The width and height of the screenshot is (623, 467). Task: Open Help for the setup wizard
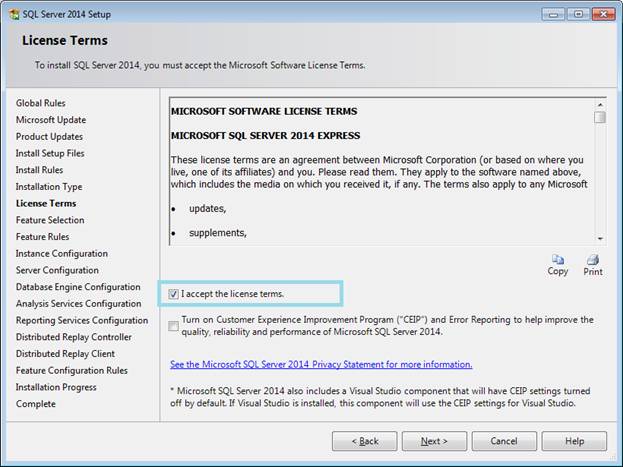coord(574,441)
